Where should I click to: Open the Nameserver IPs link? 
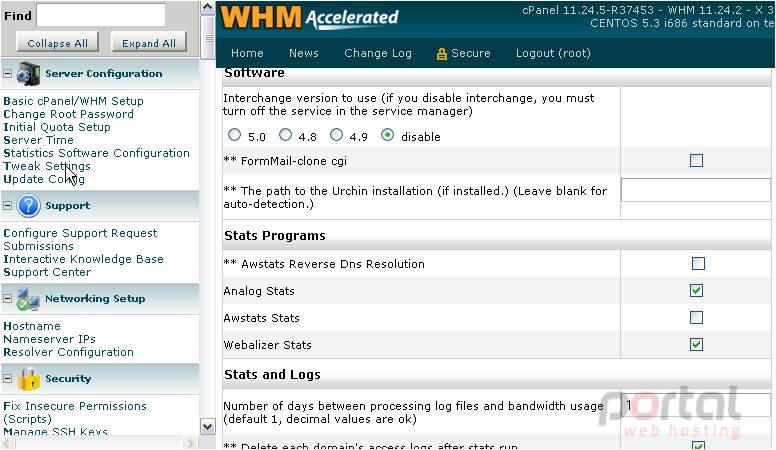tap(49, 339)
